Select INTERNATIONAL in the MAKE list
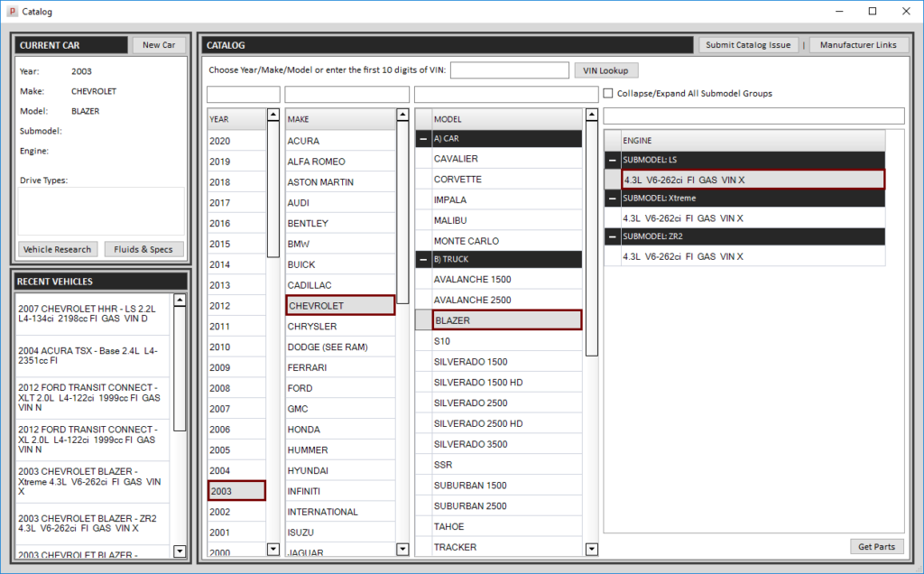The height and width of the screenshot is (574, 924). (340, 512)
